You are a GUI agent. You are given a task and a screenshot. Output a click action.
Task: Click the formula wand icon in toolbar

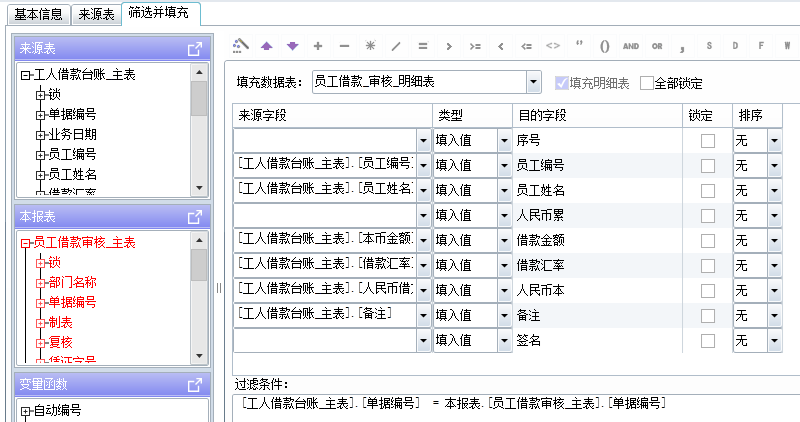pos(240,46)
